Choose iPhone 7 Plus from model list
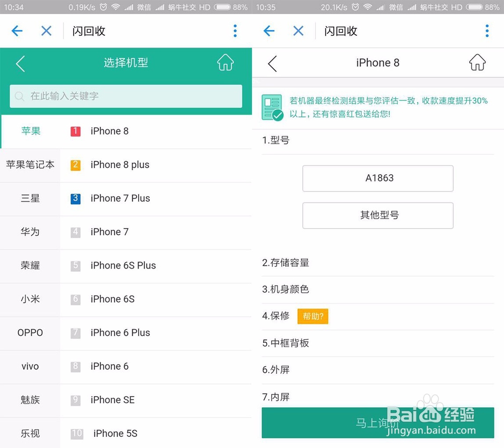Screen dimensions: 504x448 click(x=156, y=198)
